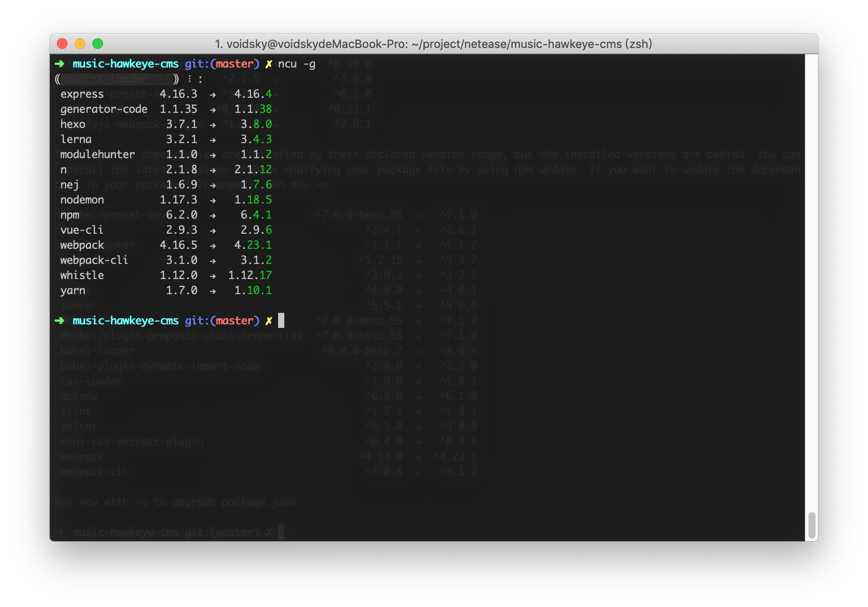Click the arrow in the 'yarn' row

click(x=213, y=291)
